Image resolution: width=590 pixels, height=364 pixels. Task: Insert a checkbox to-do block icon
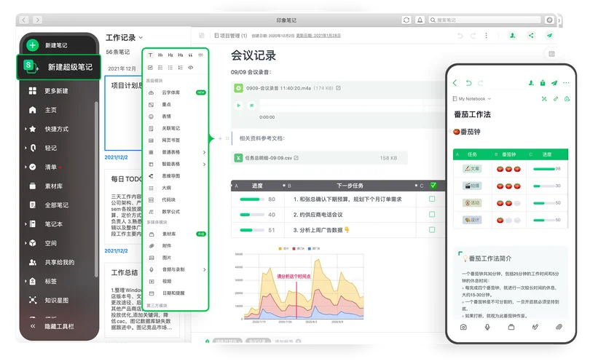(x=150, y=68)
